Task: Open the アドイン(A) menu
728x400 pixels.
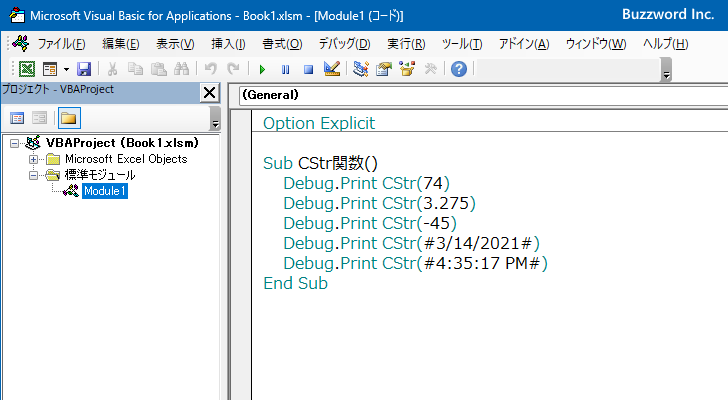Action: (x=524, y=44)
